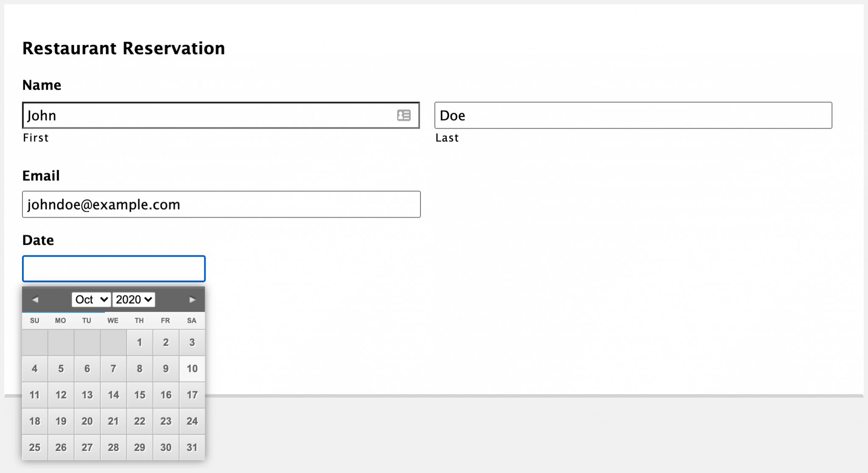Pick day 4 in the calendar grid
868x473 pixels.
[x=35, y=369]
